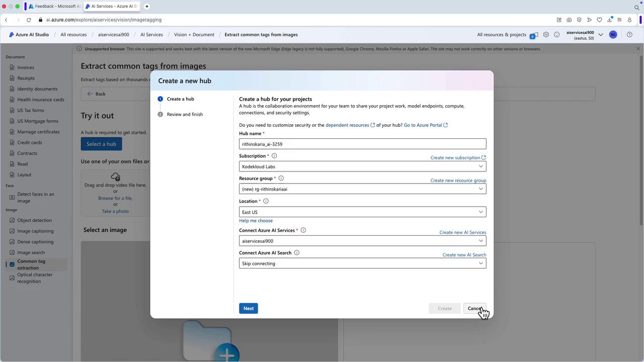Click the info icon next to Subscription
The height and width of the screenshot is (362, 644).
point(274,156)
